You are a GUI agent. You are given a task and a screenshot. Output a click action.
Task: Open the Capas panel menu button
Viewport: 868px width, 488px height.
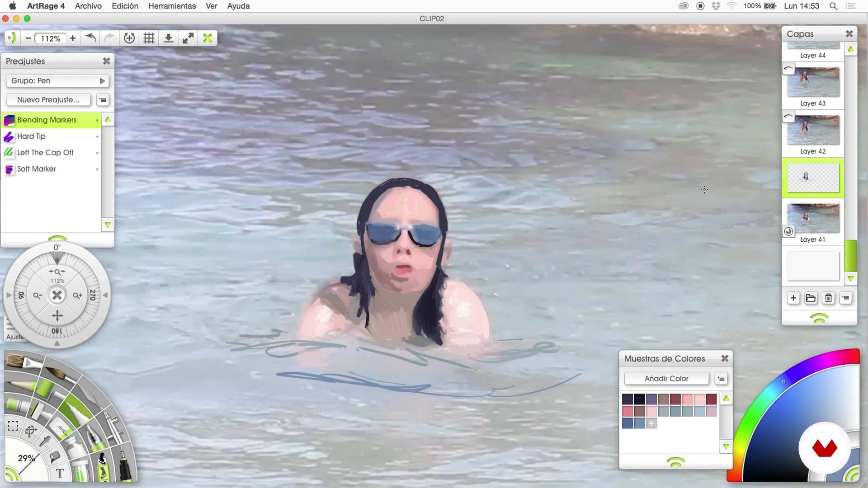(845, 298)
